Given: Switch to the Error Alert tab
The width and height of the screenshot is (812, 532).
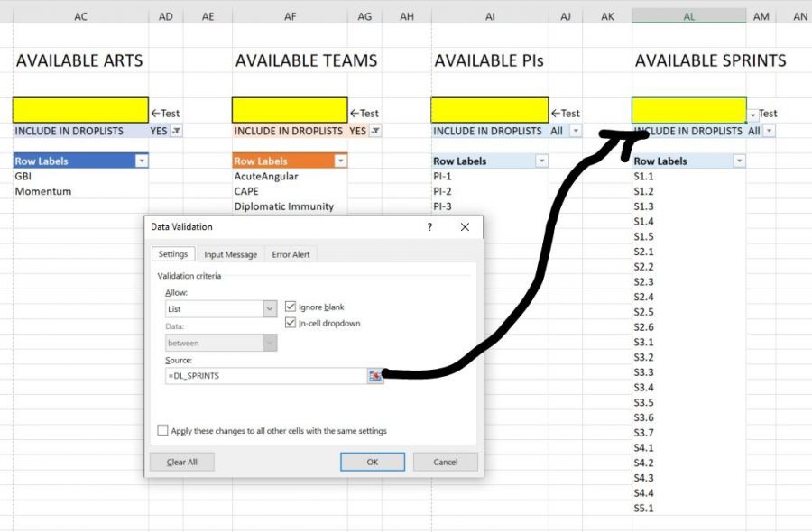Looking at the screenshot, I should click(291, 254).
